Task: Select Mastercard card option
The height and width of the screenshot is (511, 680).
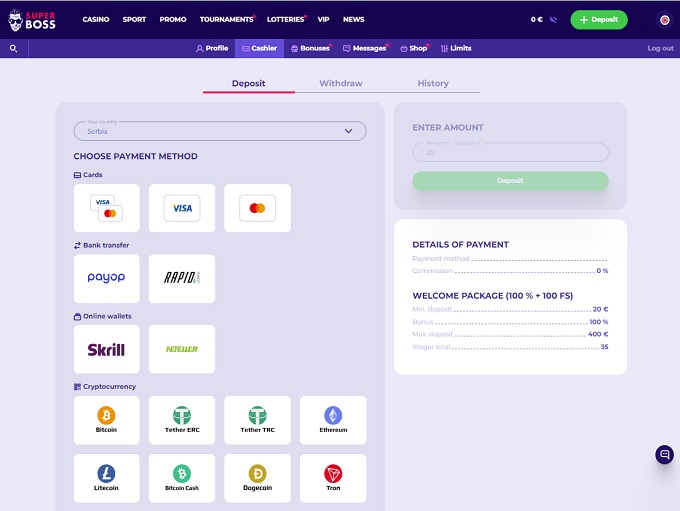Action: pos(257,208)
